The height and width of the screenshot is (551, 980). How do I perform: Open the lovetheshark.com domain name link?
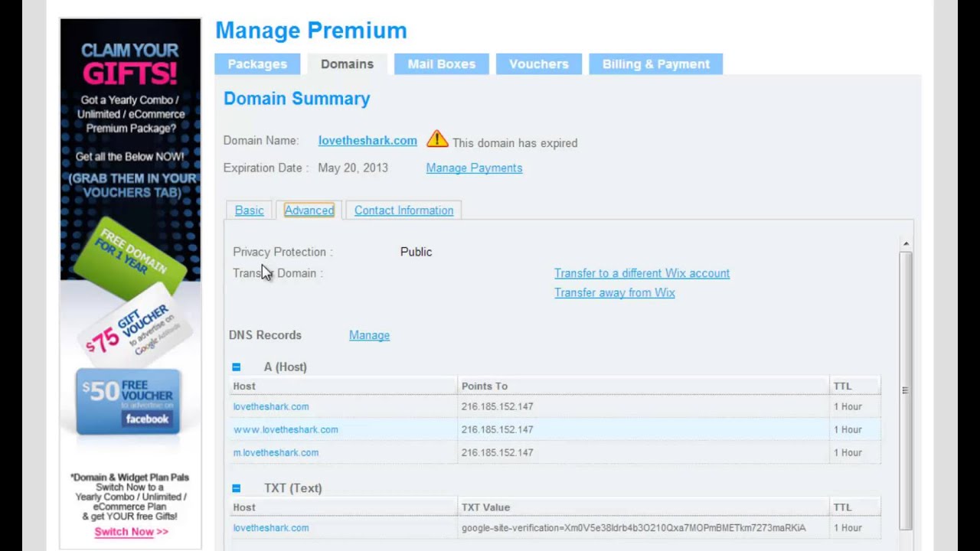pos(367,141)
